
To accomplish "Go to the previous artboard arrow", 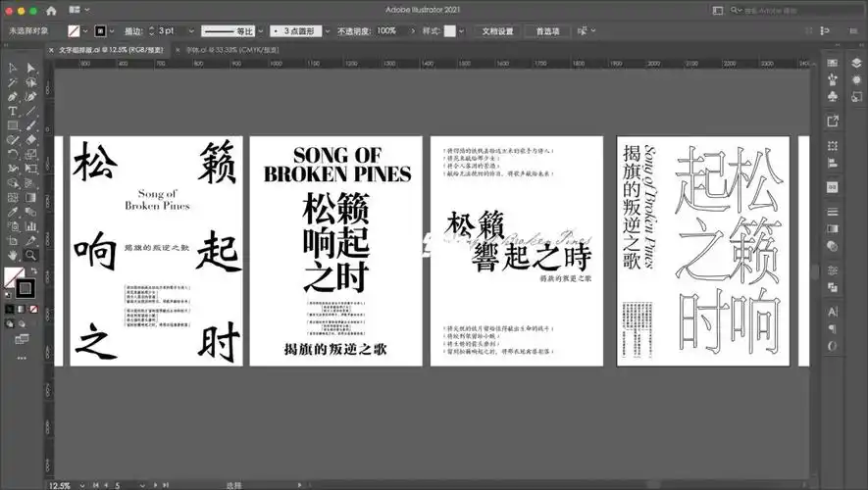I will pyautogui.click(x=106, y=485).
